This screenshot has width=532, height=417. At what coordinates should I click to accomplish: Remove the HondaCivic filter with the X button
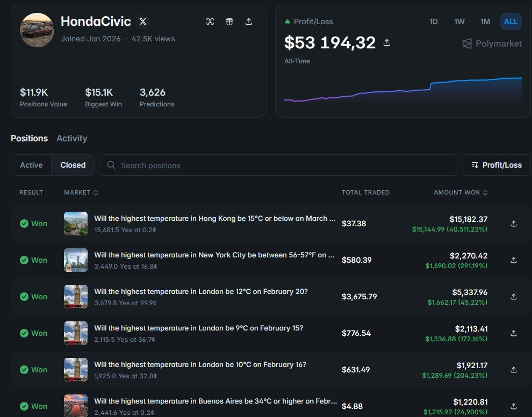tap(142, 21)
